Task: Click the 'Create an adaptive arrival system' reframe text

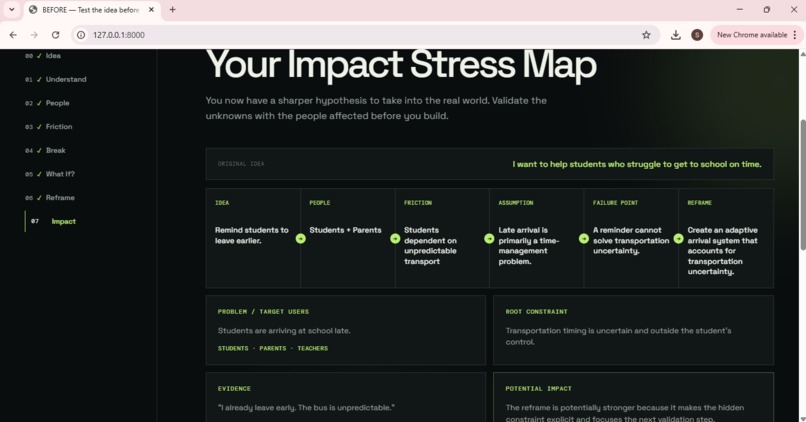Action: (723, 251)
